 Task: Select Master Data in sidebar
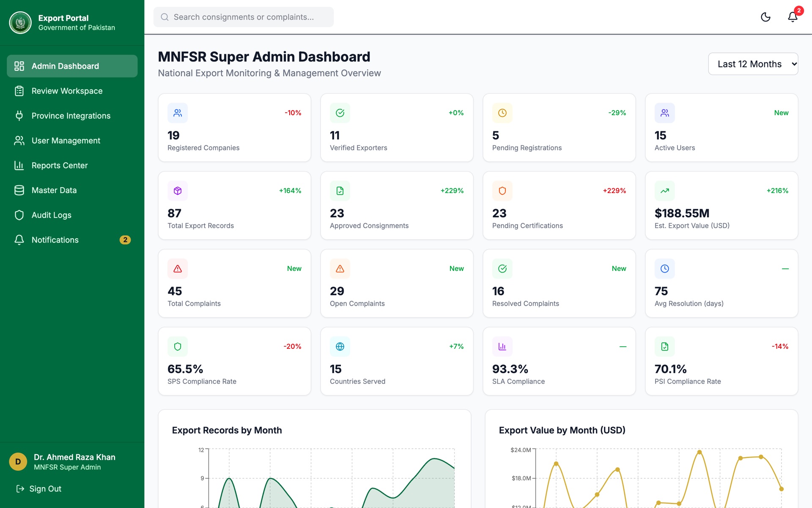coord(72,190)
